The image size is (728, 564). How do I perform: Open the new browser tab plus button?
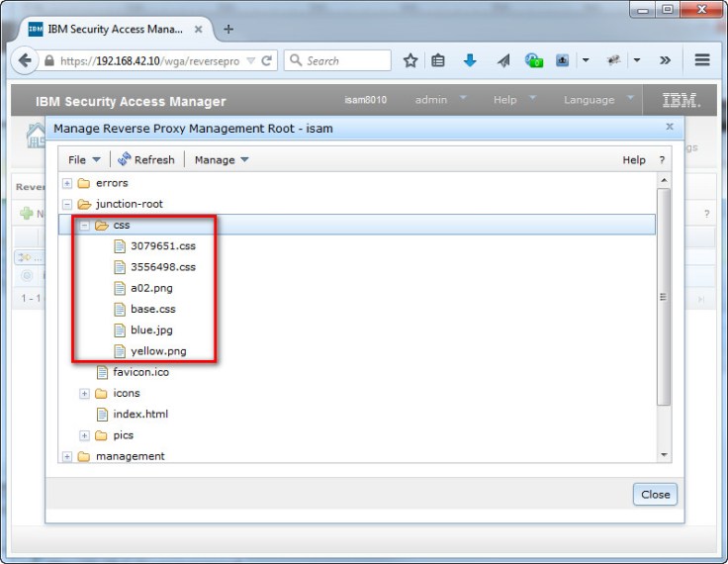coord(228,29)
